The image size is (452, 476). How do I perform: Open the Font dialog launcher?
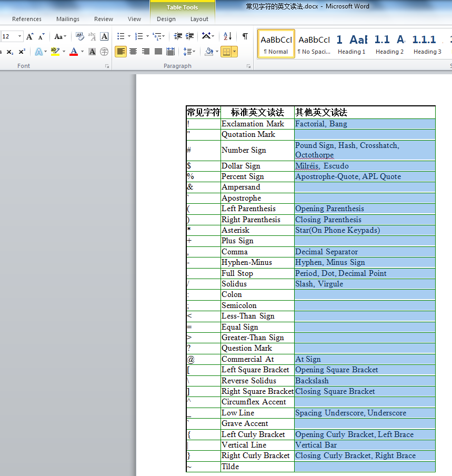point(107,66)
